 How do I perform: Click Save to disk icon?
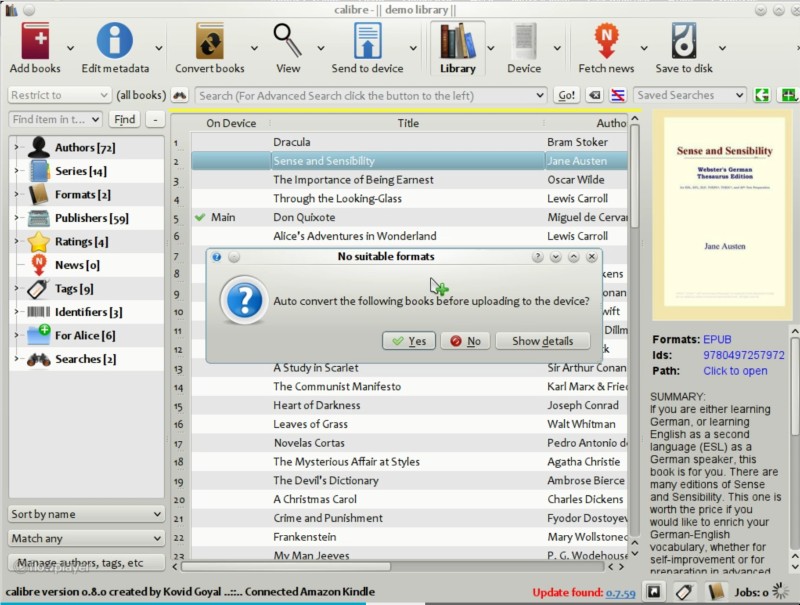tap(684, 40)
